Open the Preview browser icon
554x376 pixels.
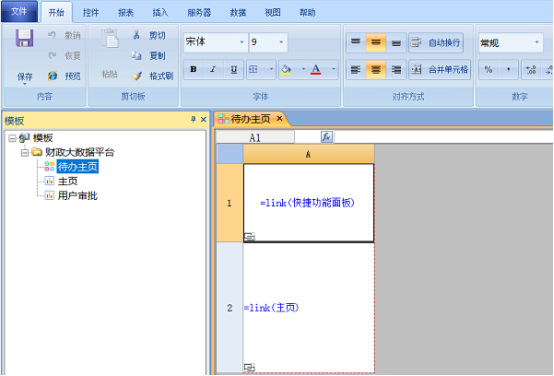click(52, 76)
